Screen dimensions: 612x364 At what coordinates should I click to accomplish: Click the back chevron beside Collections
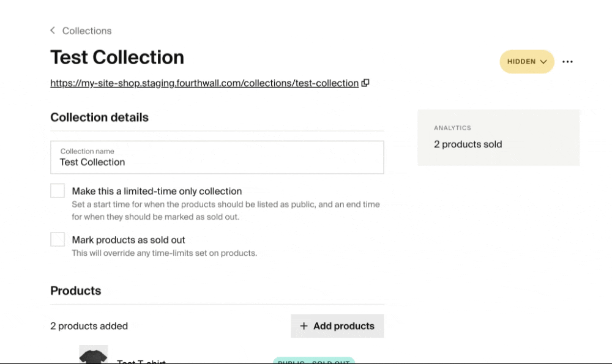[x=53, y=31]
